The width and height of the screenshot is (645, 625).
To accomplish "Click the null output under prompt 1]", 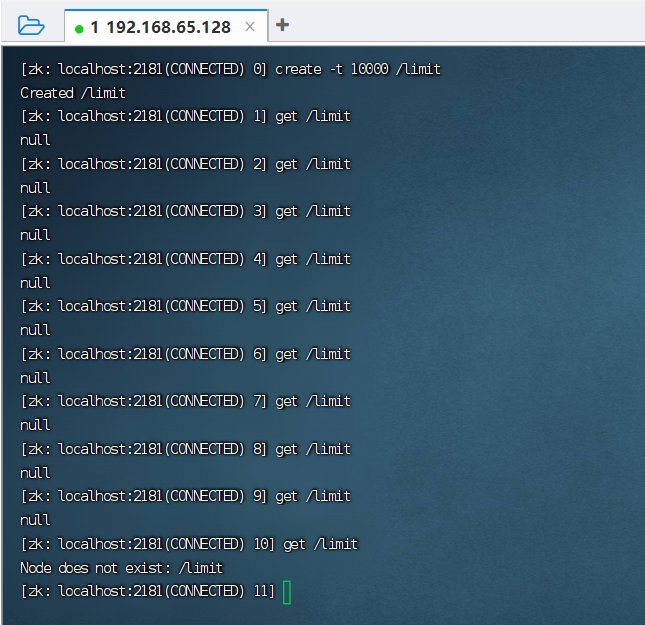I will pyautogui.click(x=35, y=140).
